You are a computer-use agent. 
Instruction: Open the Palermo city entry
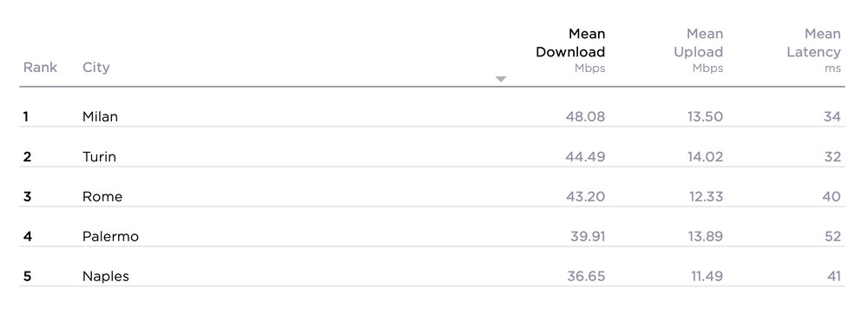click(110, 236)
